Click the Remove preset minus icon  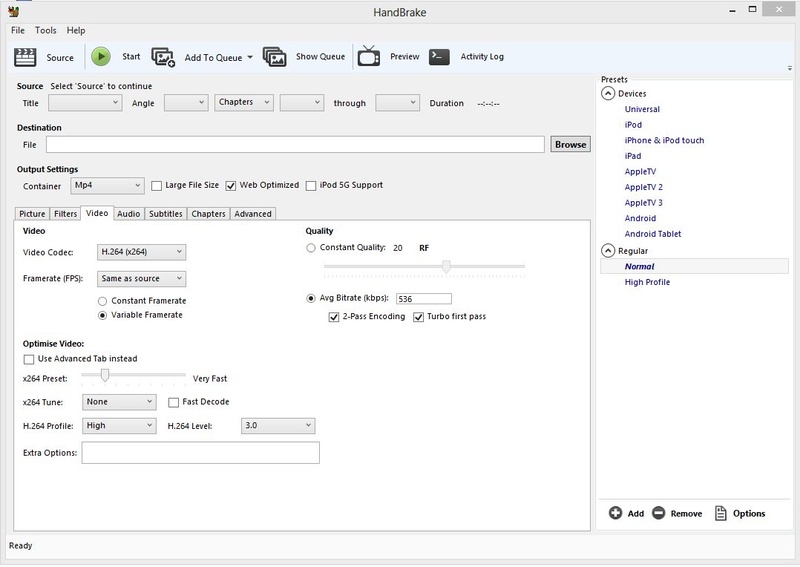pyautogui.click(x=658, y=513)
